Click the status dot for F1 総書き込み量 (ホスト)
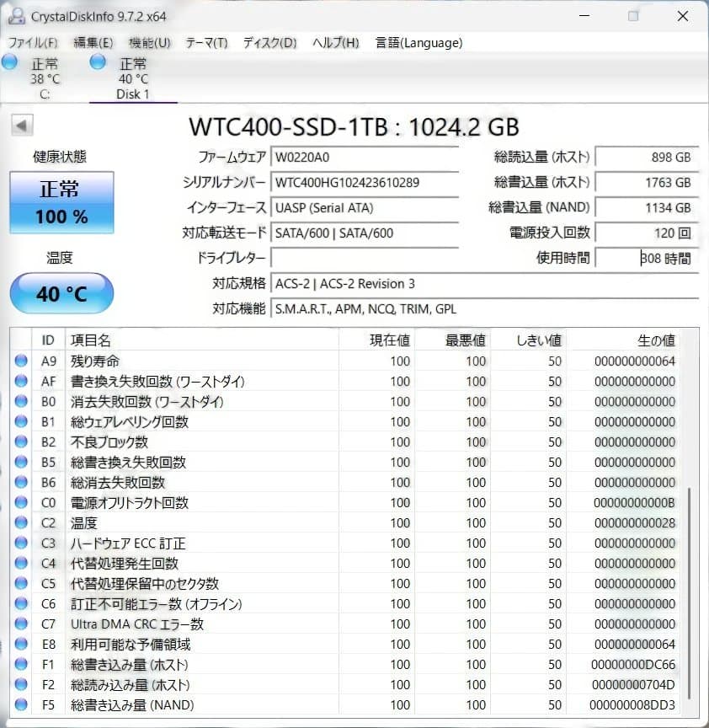Image resolution: width=709 pixels, height=728 pixels. (21, 664)
